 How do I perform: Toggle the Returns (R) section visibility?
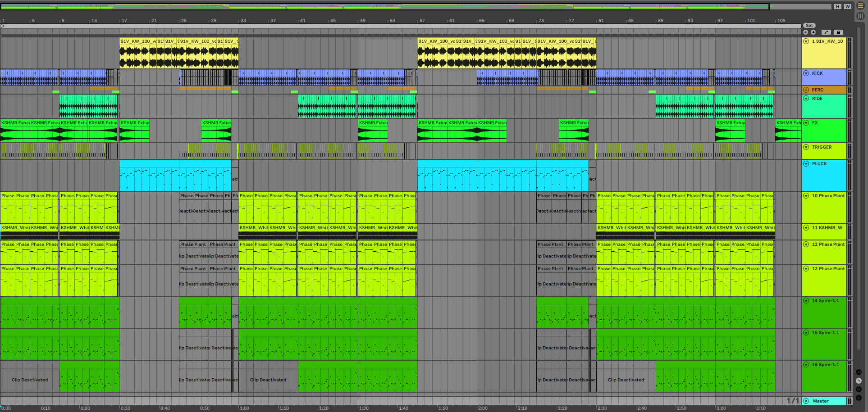(859, 381)
